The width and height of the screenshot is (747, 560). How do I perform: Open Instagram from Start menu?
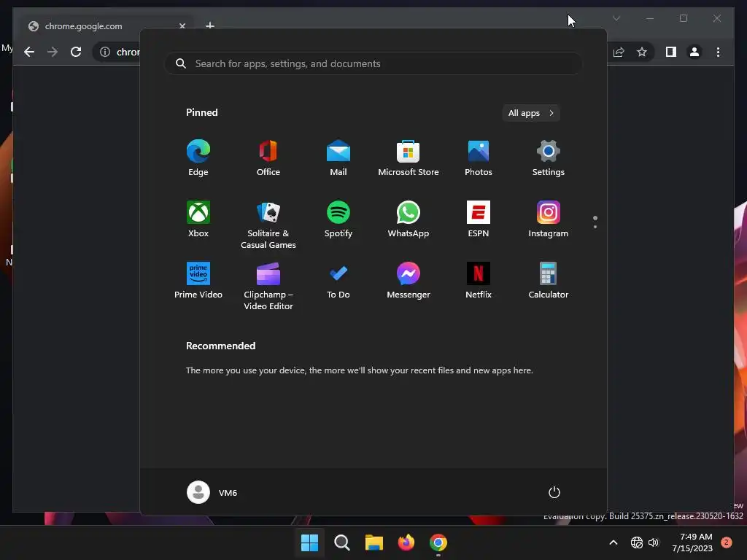pyautogui.click(x=549, y=219)
